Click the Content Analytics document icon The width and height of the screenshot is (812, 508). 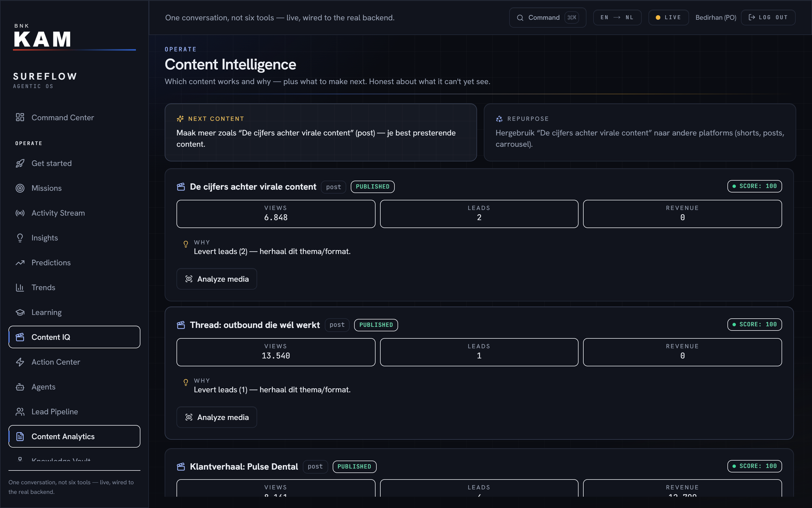point(20,436)
